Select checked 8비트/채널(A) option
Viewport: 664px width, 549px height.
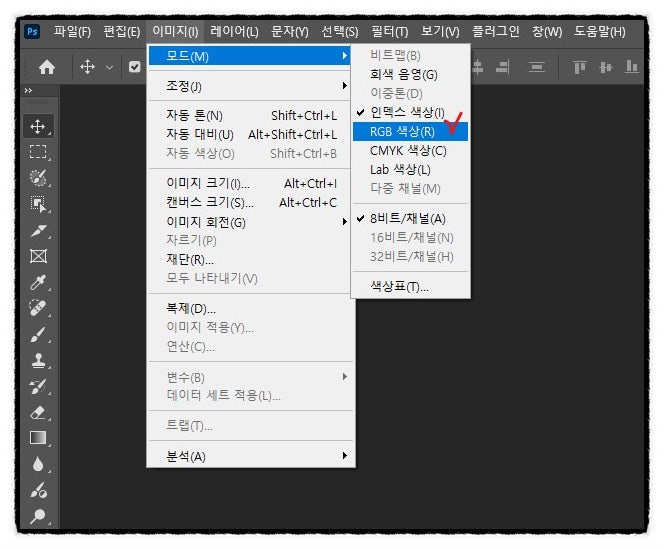click(410, 219)
